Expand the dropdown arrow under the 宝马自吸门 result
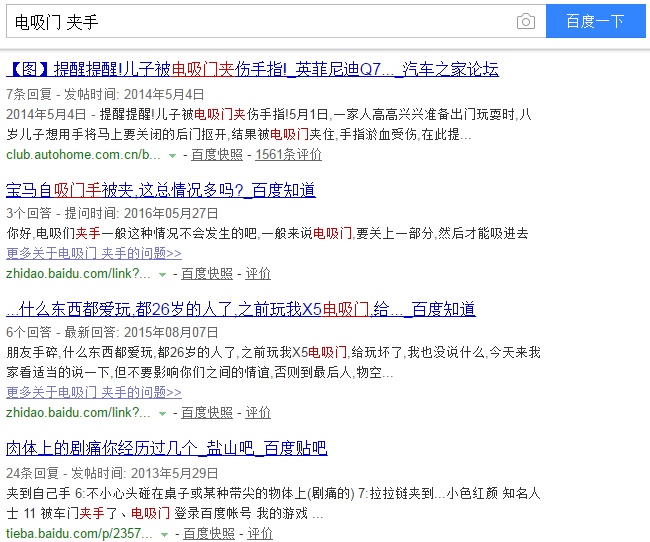 pyautogui.click(x=162, y=274)
